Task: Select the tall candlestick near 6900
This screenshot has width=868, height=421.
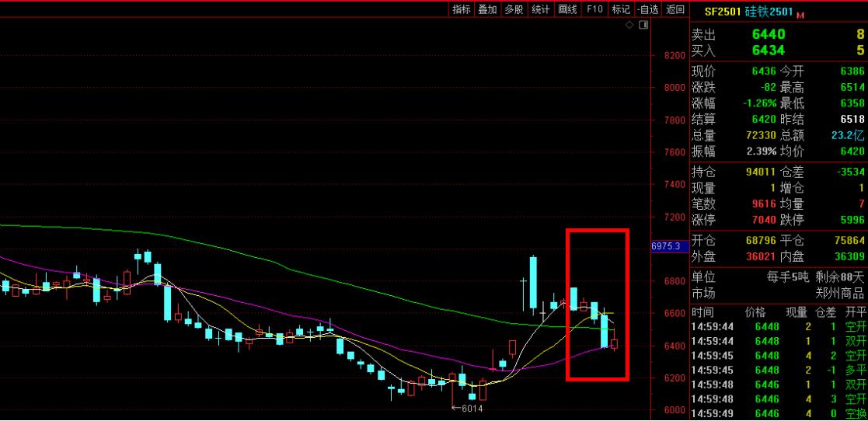Action: click(x=534, y=282)
